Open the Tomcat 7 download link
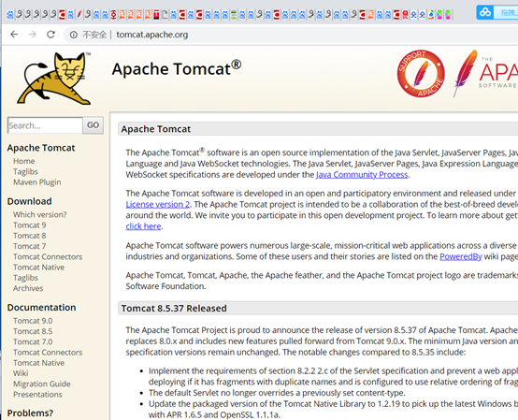This screenshot has height=420, width=518. [x=29, y=246]
